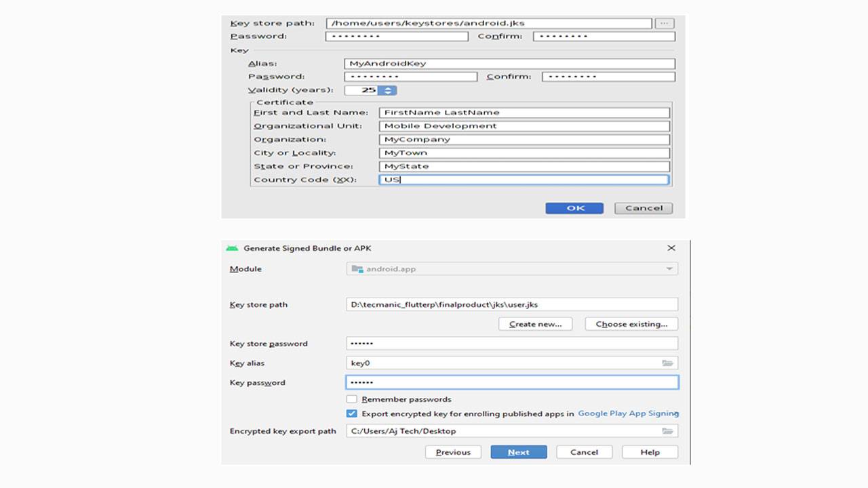This screenshot has width=868, height=488.
Task: Enable the Remember passwords checkbox
Action: 352,399
